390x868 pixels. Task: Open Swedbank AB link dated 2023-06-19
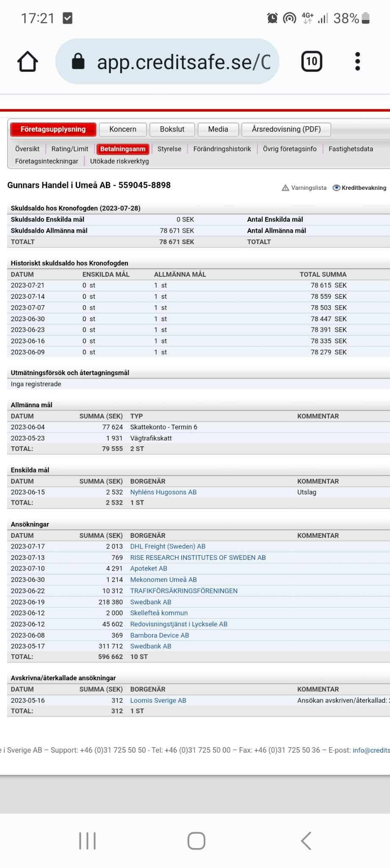[x=151, y=602]
